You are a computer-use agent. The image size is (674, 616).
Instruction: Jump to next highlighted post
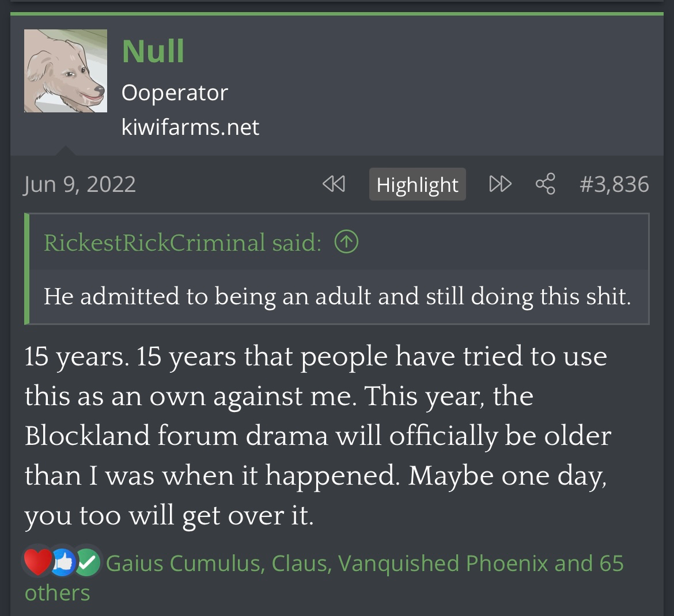click(x=500, y=184)
